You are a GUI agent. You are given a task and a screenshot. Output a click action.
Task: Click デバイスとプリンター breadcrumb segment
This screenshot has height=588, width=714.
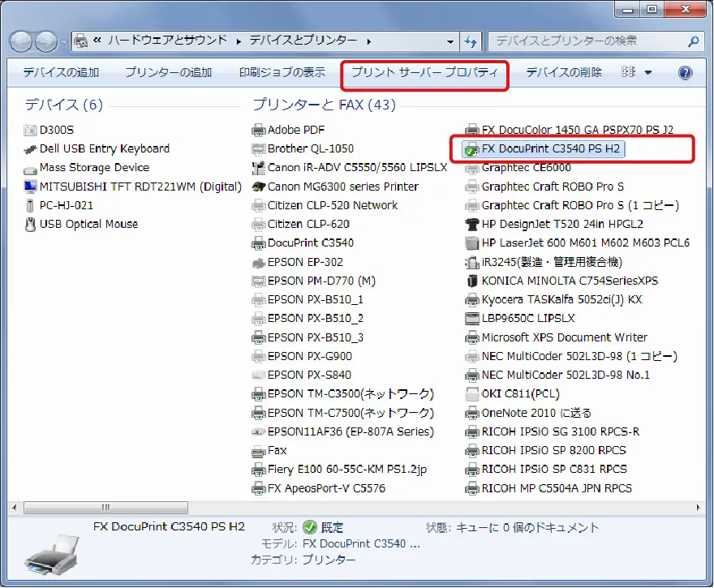point(303,40)
